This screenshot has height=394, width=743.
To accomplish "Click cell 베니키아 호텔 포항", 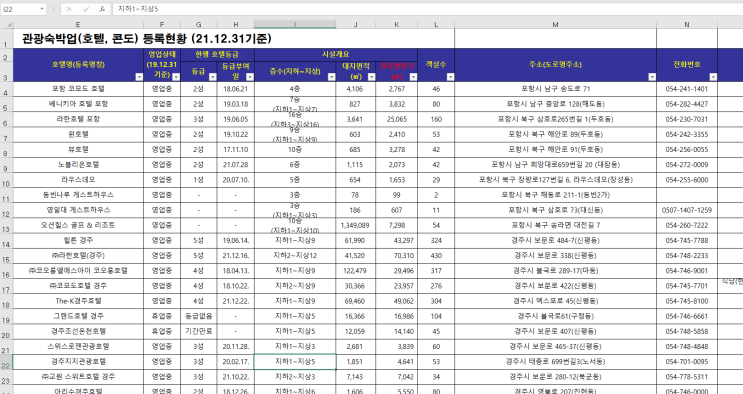I will click(x=78, y=104).
